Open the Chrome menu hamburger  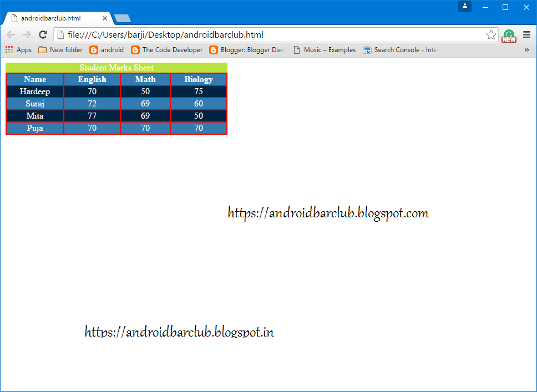pos(526,34)
